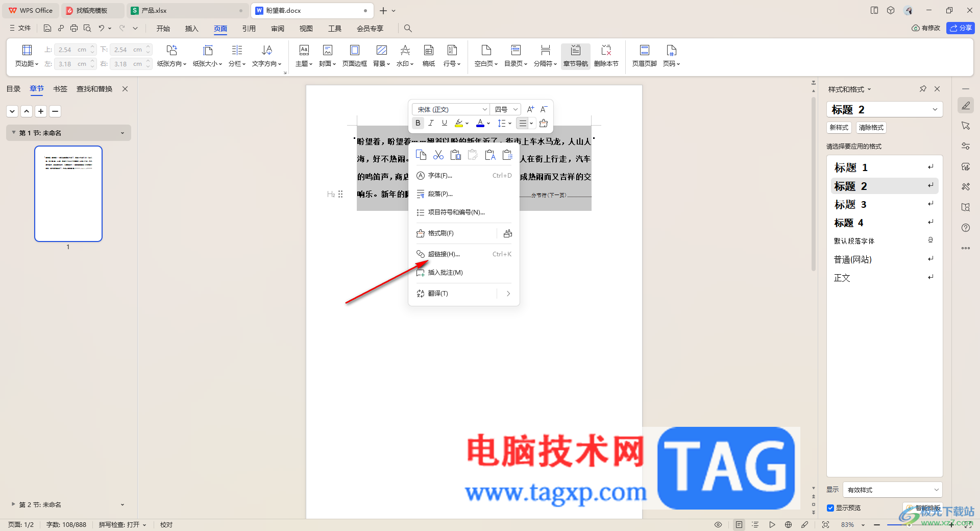Open the Separator (分隔符) dropdown
The image size is (980, 531).
point(545,56)
